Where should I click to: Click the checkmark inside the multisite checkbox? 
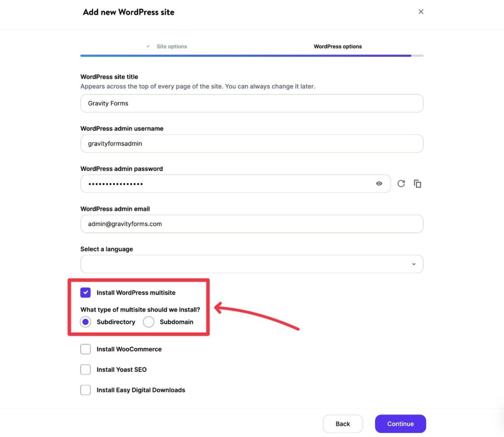86,292
